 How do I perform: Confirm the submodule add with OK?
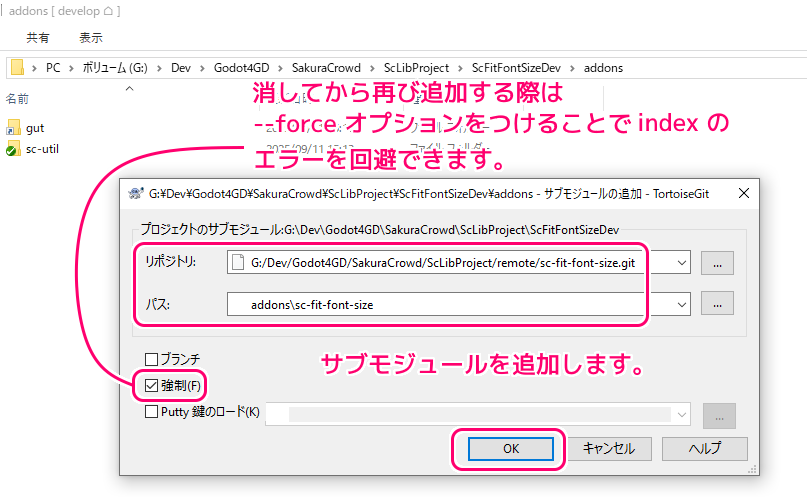pos(511,449)
